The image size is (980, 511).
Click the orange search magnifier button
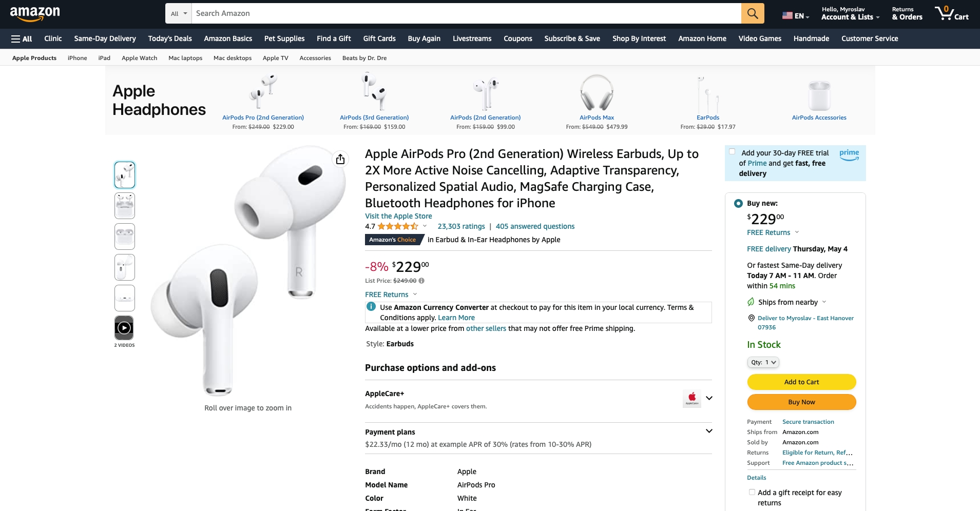tap(752, 13)
